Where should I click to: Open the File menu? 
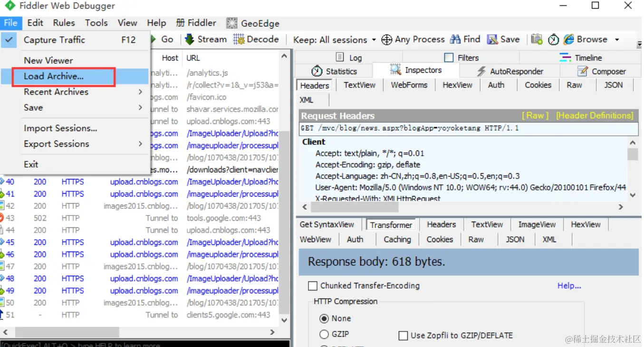point(10,23)
